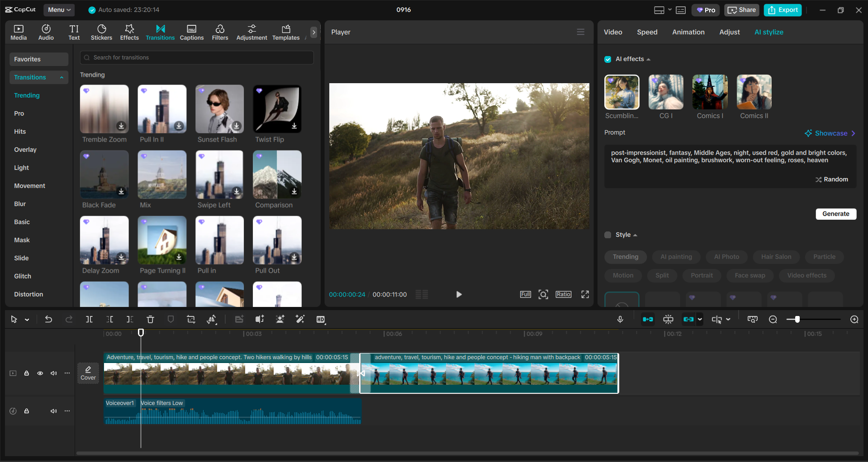Viewport: 868px width, 462px height.
Task: Select the Glitch transitions category
Action: 23,276
